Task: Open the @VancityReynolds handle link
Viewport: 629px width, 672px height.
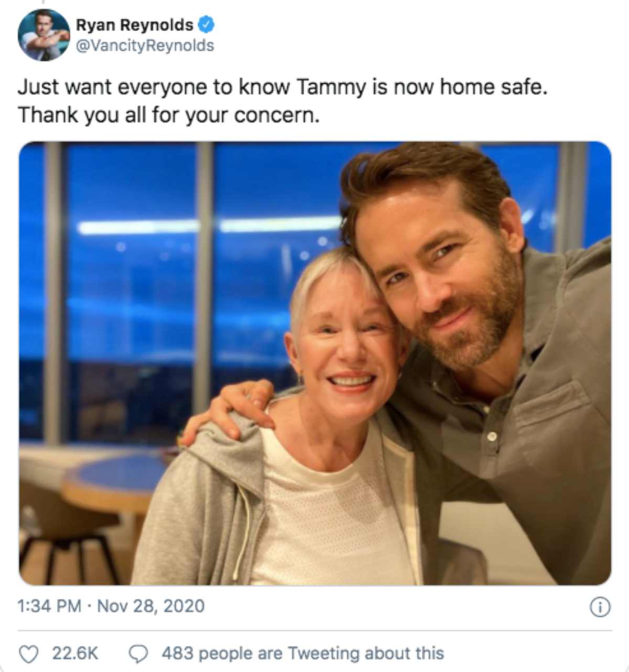Action: pos(145,46)
